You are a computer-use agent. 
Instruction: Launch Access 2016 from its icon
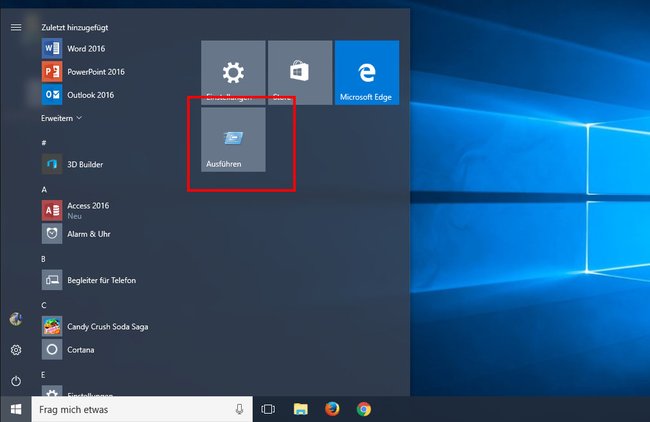52,211
